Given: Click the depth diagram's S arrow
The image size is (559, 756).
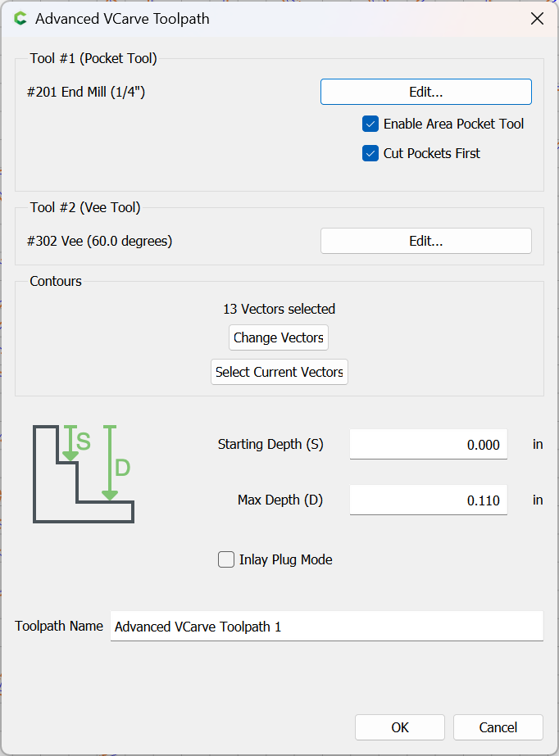Looking at the screenshot, I should click(x=70, y=443).
